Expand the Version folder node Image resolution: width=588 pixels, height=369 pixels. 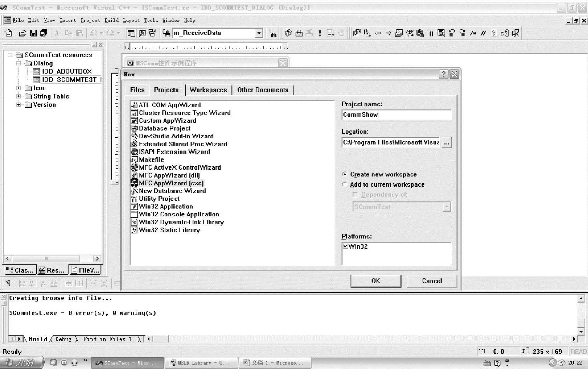(x=19, y=105)
